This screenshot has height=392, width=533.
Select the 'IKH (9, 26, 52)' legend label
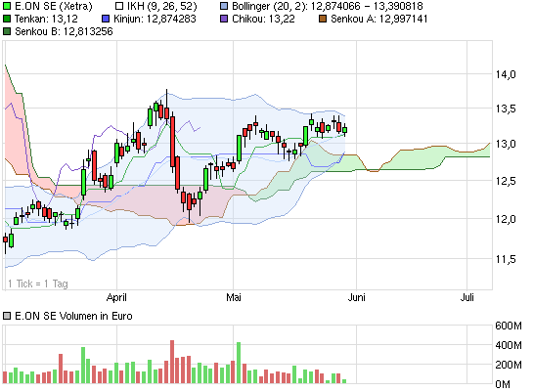click(161, 6)
